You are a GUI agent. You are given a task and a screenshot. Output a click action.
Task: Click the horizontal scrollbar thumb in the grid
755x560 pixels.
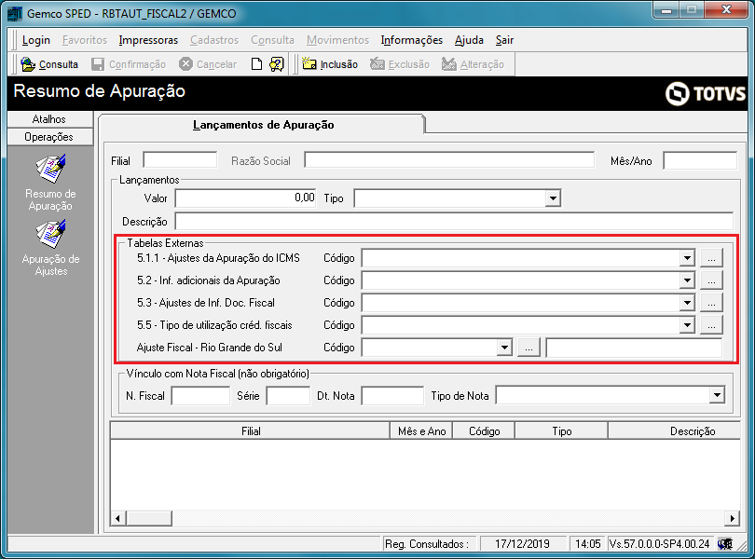[x=149, y=518]
